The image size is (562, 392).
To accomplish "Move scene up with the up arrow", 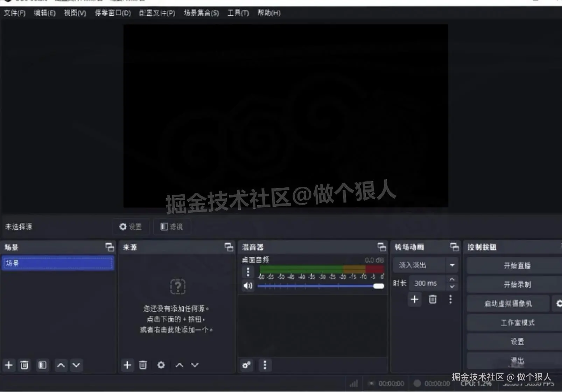I will tap(61, 365).
